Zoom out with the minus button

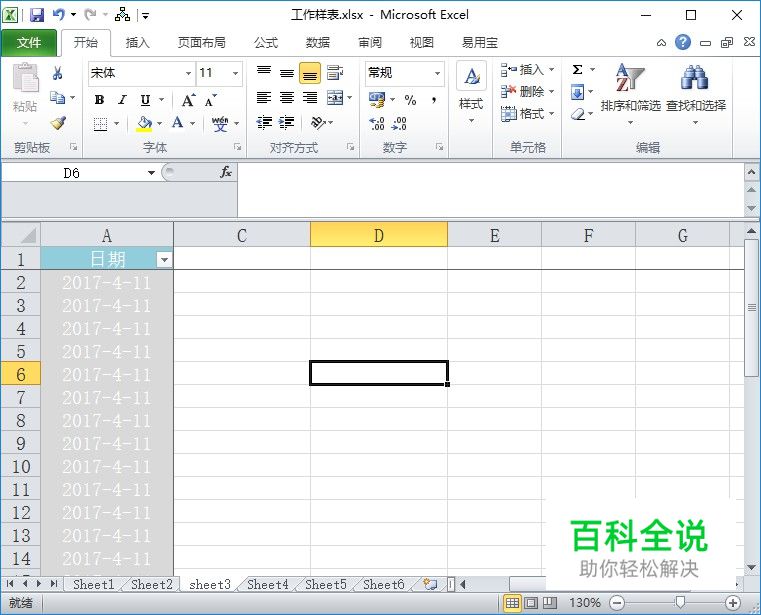(617, 603)
